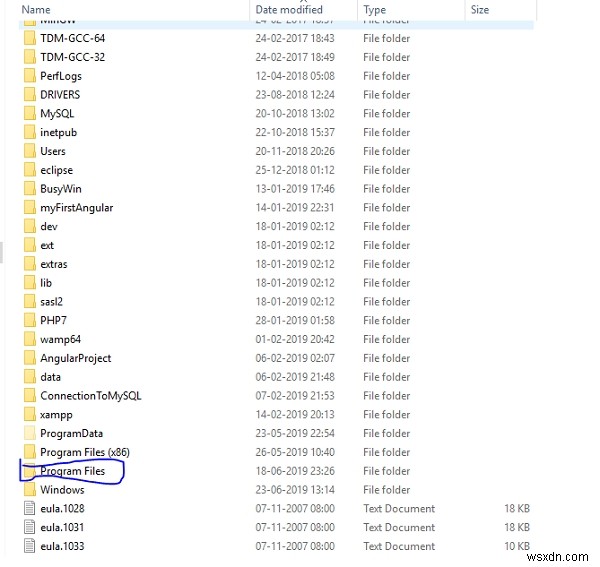Select the Program Files folder name
This screenshot has height=567, width=600.
click(x=72, y=471)
